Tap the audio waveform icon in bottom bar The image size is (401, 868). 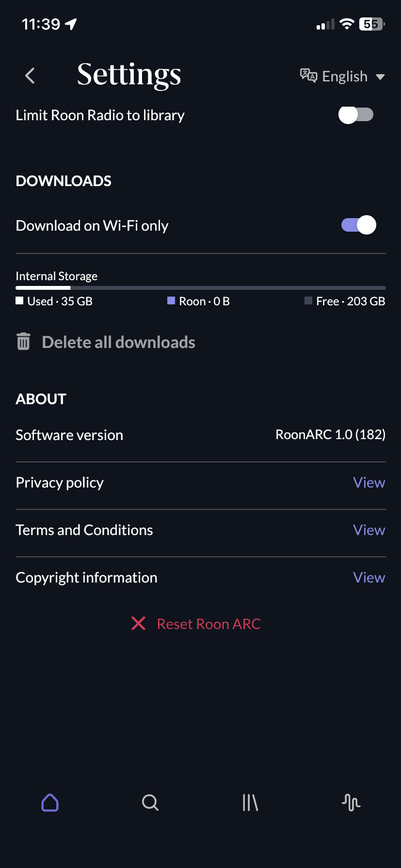tap(351, 803)
